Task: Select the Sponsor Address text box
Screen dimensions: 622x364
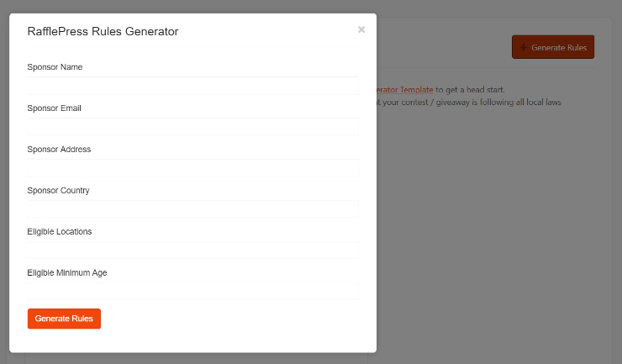Action: (192, 168)
